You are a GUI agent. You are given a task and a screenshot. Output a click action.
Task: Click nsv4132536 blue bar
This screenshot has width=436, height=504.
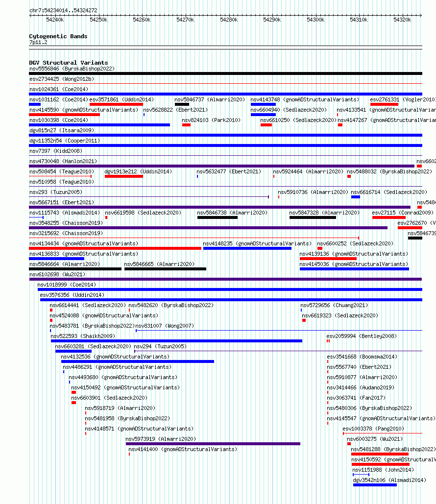pos(138,361)
